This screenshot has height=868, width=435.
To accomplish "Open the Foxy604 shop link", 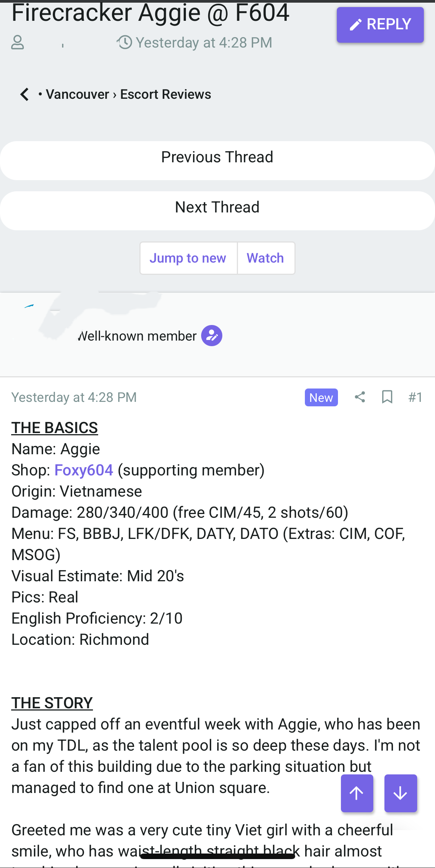I will pos(84,470).
